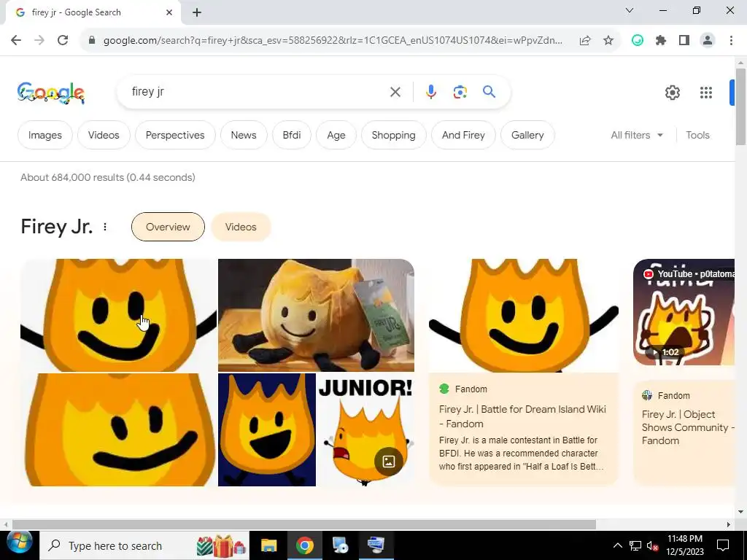Viewport: 747px width, 560px height.
Task: Start a voice search with microphone
Action: (x=430, y=92)
